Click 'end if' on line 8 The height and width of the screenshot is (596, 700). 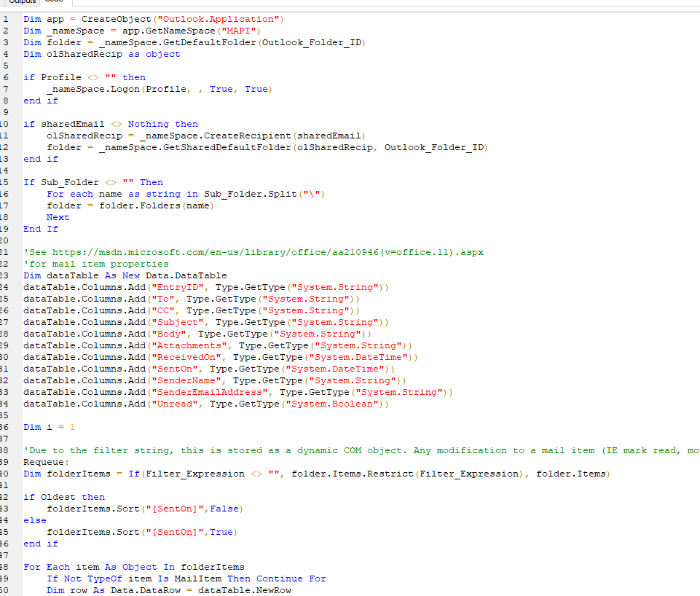coord(41,101)
